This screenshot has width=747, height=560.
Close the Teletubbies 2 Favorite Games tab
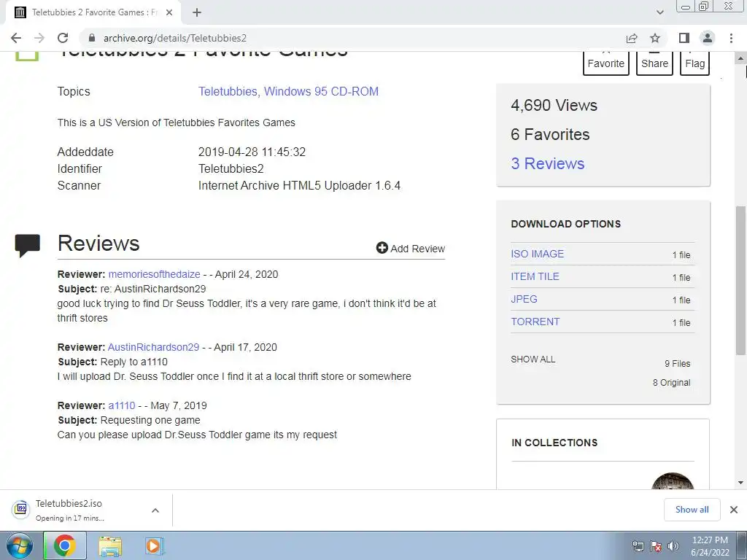point(169,13)
